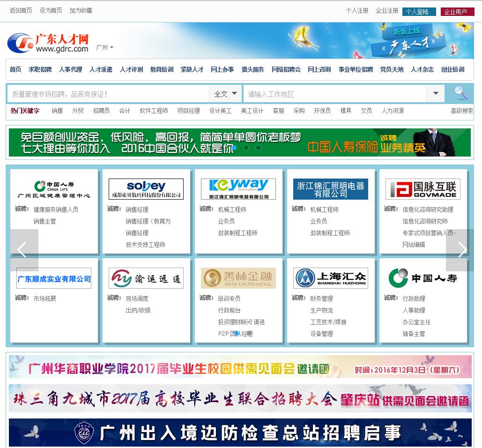This screenshot has width=482, height=448.
Task: Focus the 请输入工作地区 location field
Action: point(335,94)
